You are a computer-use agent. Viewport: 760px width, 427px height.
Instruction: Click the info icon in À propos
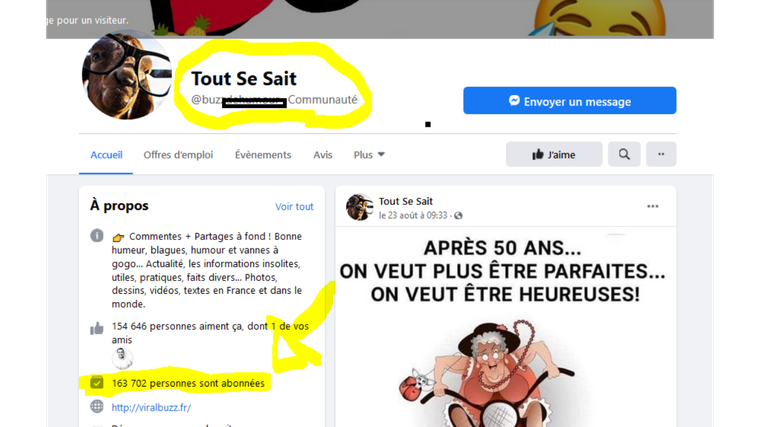point(97,236)
